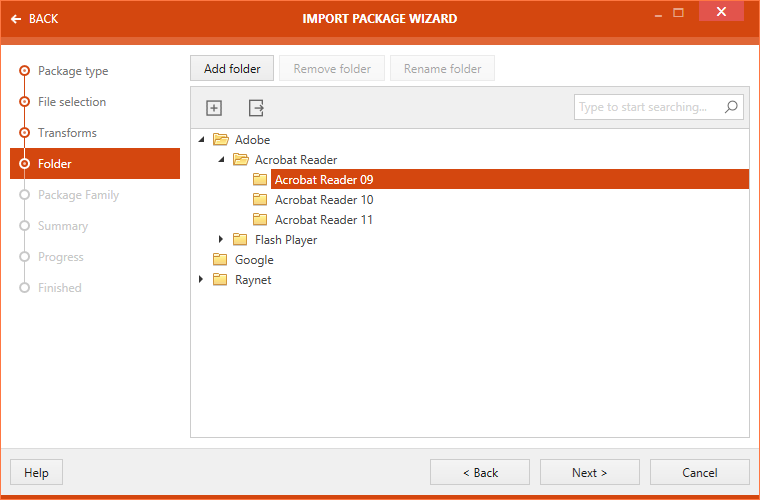Image resolution: width=760 pixels, height=500 pixels.
Task: Expand the Raynet tree node
Action: [x=201, y=279]
